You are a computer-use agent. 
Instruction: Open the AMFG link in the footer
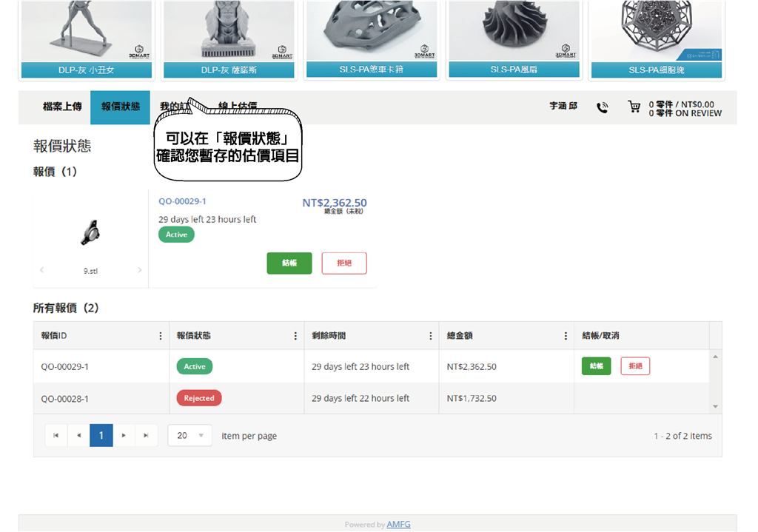click(x=398, y=524)
